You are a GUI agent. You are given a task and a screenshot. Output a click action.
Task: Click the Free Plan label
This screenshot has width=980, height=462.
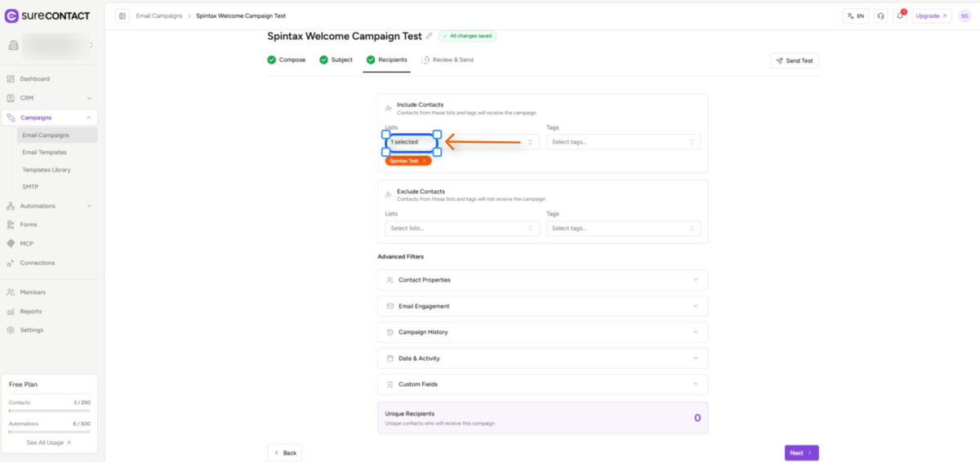pyautogui.click(x=23, y=384)
